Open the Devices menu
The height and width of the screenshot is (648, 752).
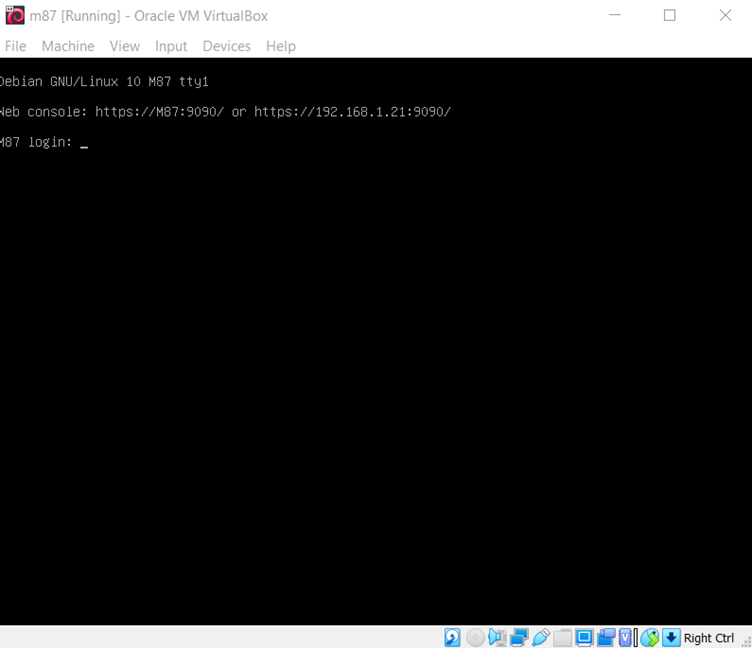(226, 46)
